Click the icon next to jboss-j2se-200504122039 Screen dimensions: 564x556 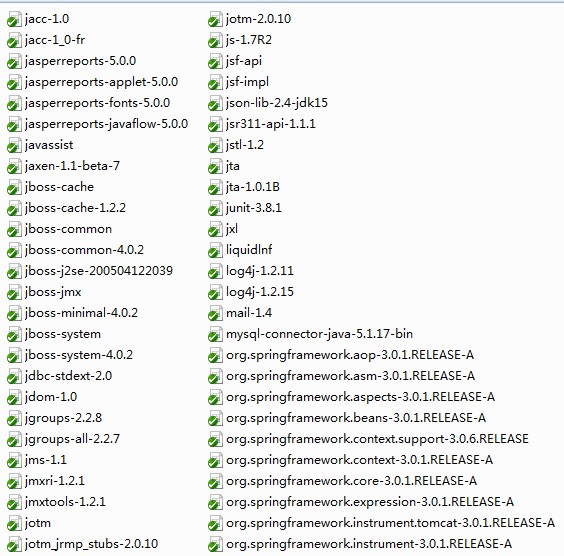tap(14, 272)
